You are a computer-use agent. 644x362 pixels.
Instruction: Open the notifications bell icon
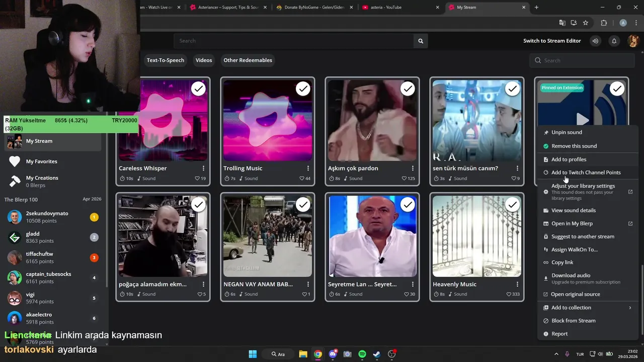[x=614, y=41]
